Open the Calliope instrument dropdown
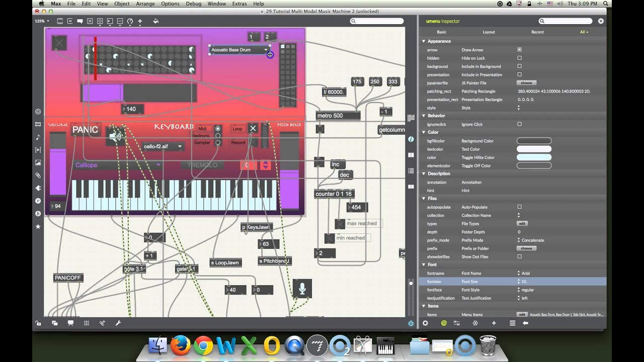The height and width of the screenshot is (362, 644). [x=118, y=165]
